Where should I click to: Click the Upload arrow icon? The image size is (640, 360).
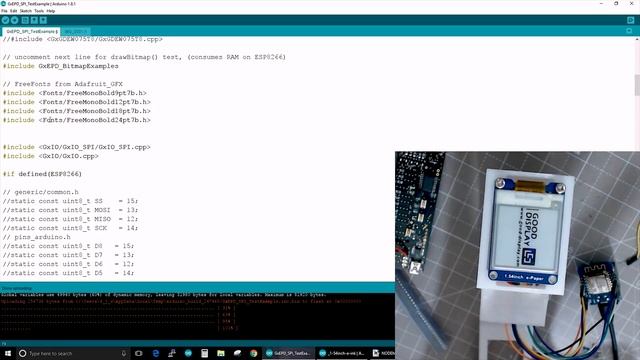15,20
